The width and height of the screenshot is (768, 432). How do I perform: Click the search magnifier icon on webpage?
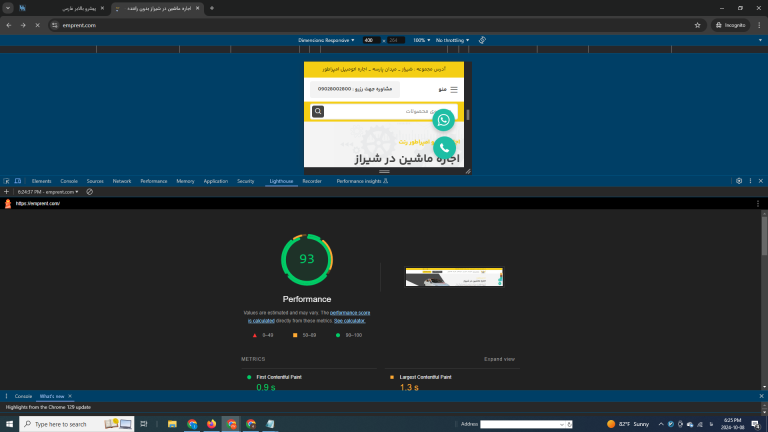(318, 112)
